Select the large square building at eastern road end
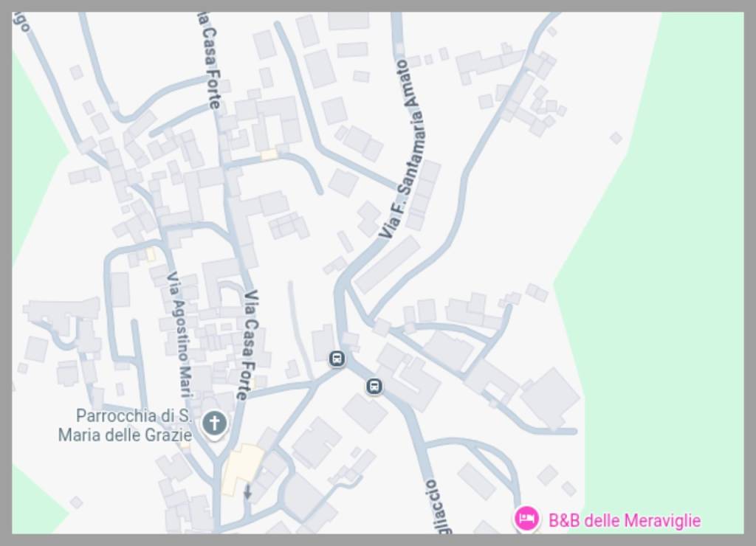756x546 pixels. pos(551,397)
